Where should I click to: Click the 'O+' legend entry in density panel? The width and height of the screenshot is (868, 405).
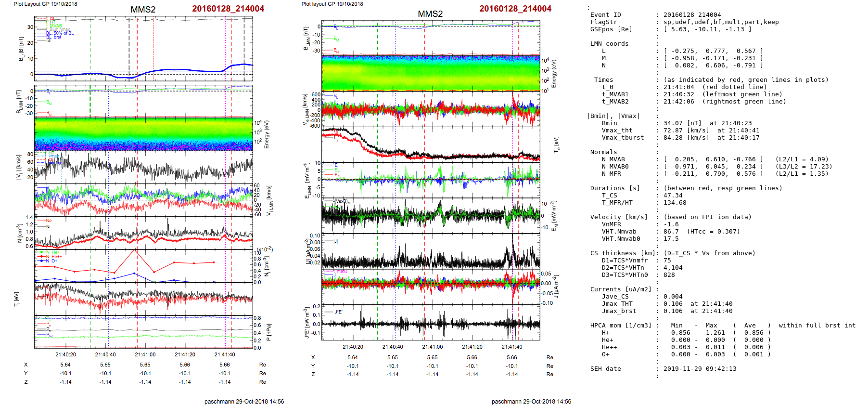(x=54, y=261)
